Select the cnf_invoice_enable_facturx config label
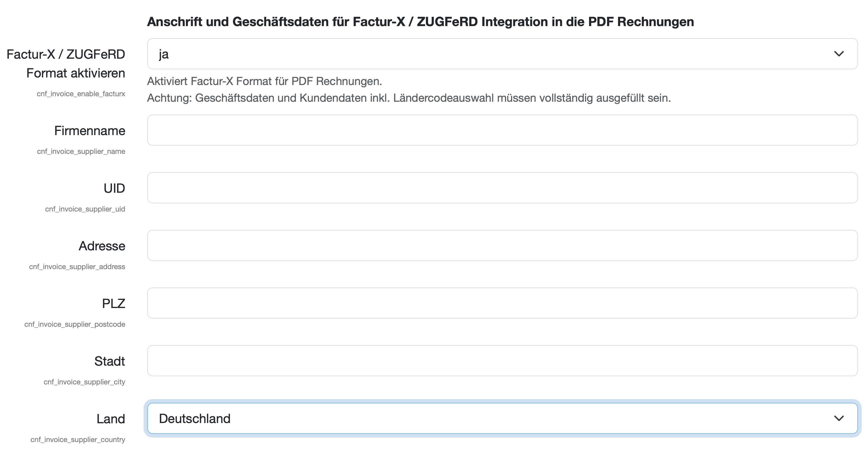Viewport: 868px width, 459px height. point(81,94)
